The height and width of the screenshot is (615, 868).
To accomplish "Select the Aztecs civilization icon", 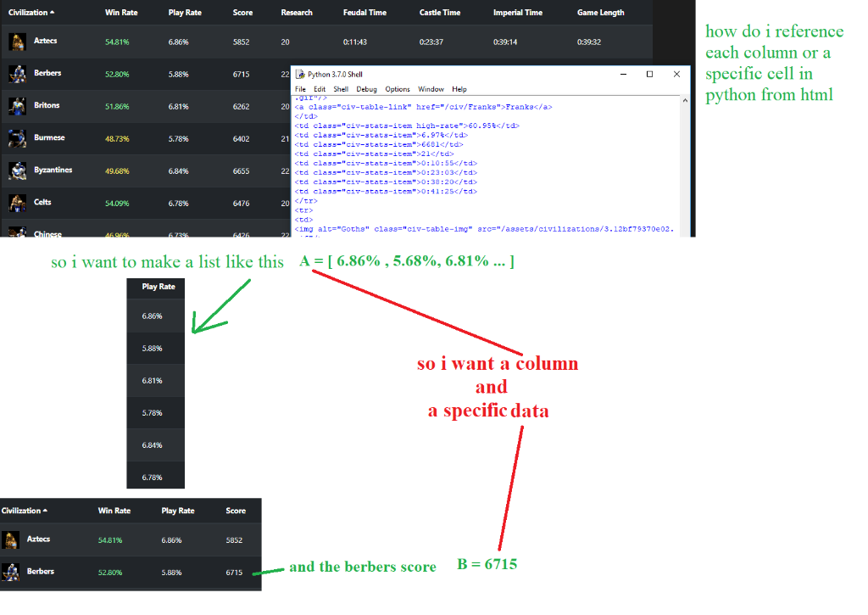I will [x=15, y=41].
